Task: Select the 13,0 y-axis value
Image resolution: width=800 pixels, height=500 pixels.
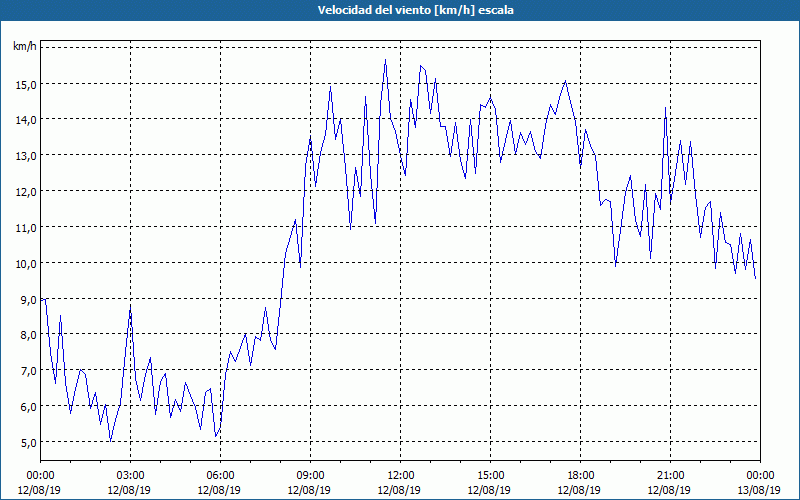Action: click(x=26, y=156)
